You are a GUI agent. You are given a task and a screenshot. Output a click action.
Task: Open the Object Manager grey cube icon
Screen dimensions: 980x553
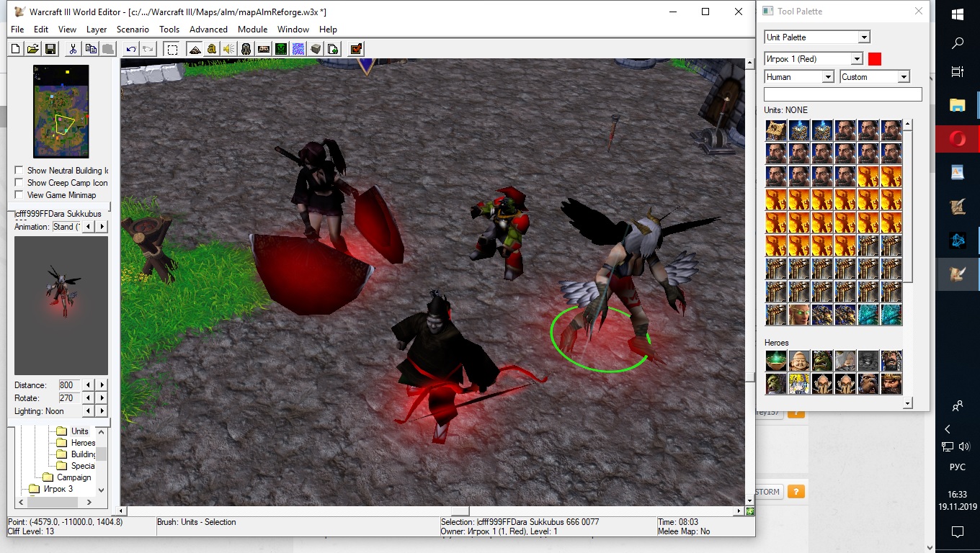click(x=316, y=49)
